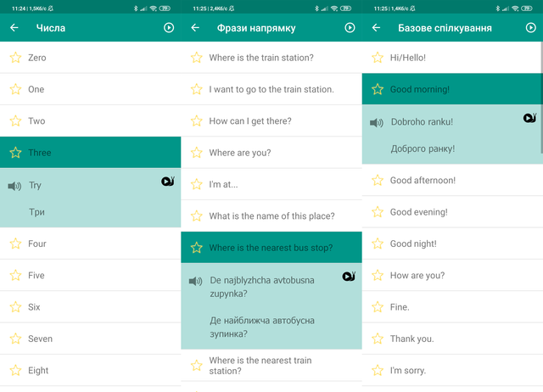Play audio for 'Try' pronunciation
543x392 pixels.
coord(14,186)
